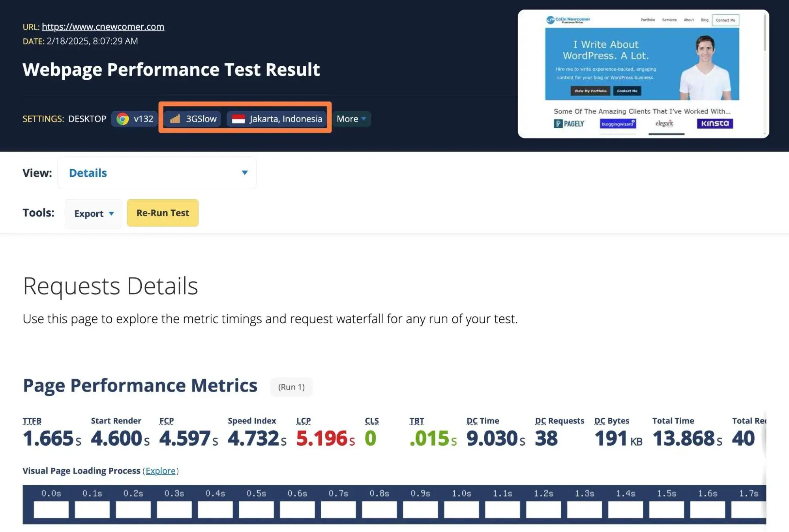789x532 pixels.
Task: Click the (Run 1) badge
Action: pyautogui.click(x=291, y=387)
